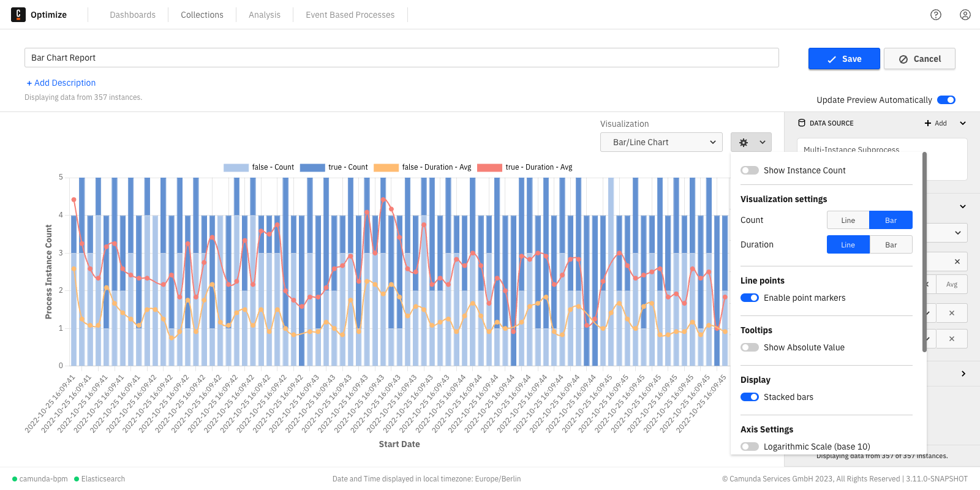Image resolution: width=980 pixels, height=490 pixels.
Task: Click the Axis Settings heading
Action: click(x=767, y=429)
